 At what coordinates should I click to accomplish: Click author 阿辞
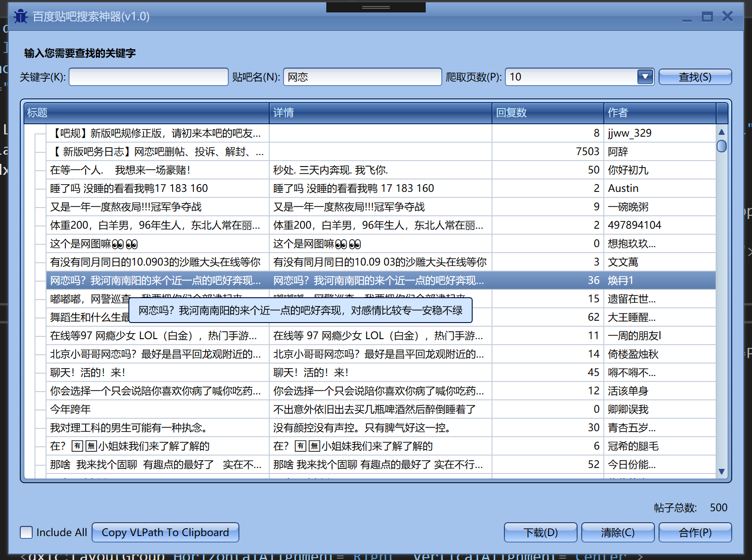click(x=618, y=152)
